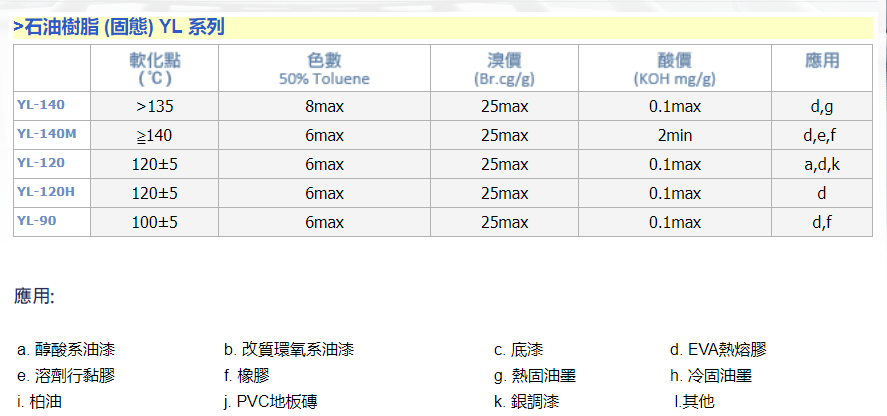Click legend item e. 溶劑行黏膠
This screenshot has height=416, width=887.
(66, 375)
